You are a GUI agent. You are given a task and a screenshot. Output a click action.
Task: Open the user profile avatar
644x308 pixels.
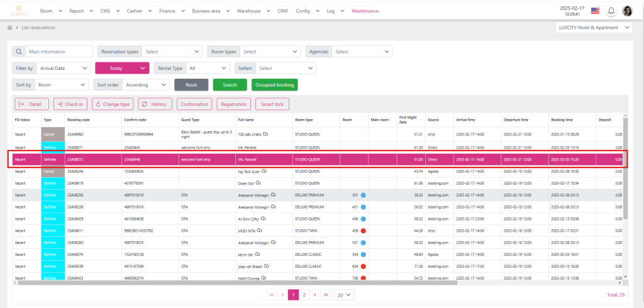(x=627, y=11)
